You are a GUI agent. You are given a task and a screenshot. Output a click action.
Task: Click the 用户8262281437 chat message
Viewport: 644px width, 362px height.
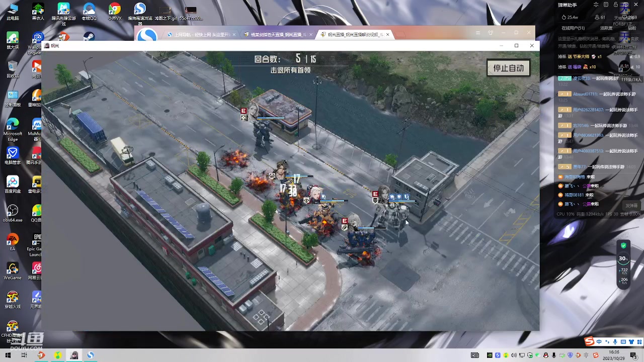coord(597,112)
